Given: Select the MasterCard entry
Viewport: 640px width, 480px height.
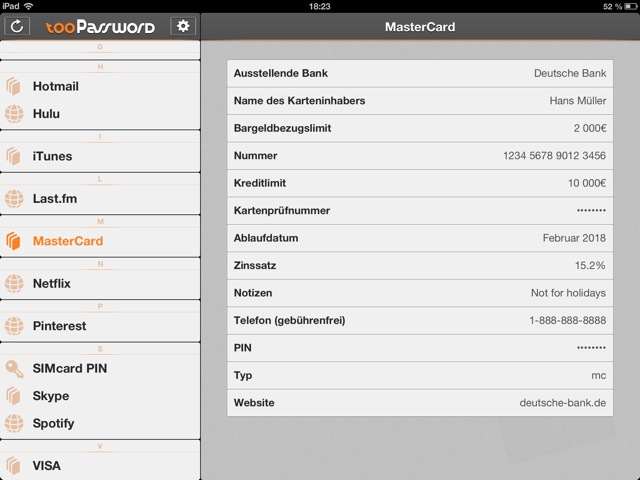Looking at the screenshot, I should click(100, 241).
